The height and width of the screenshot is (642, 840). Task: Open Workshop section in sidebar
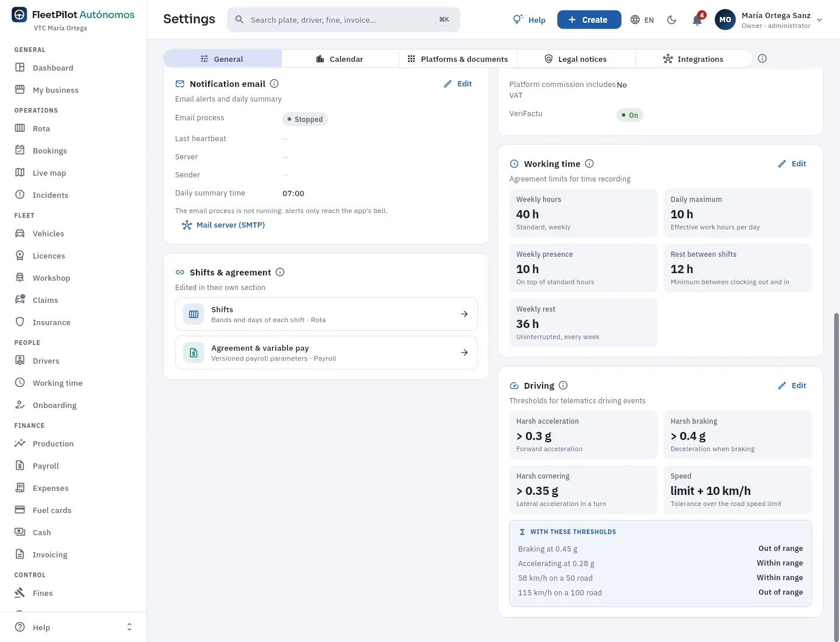(x=73, y=278)
